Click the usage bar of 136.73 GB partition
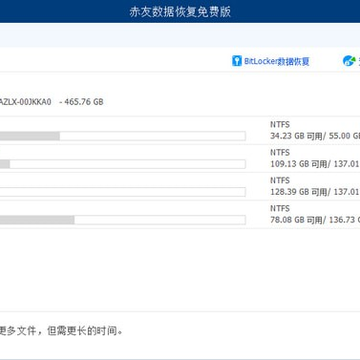 [123, 220]
